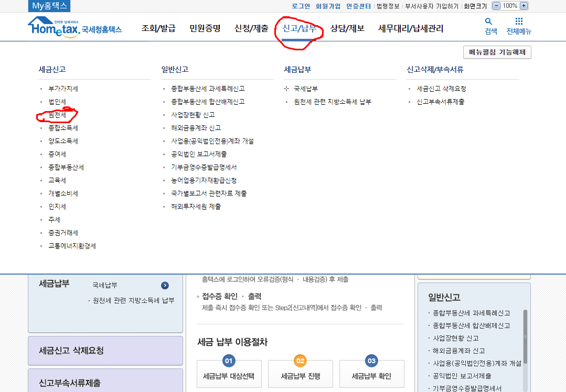
Task: Click 공익법인 보고서제출 in right sidebar
Action: [x=462, y=376]
